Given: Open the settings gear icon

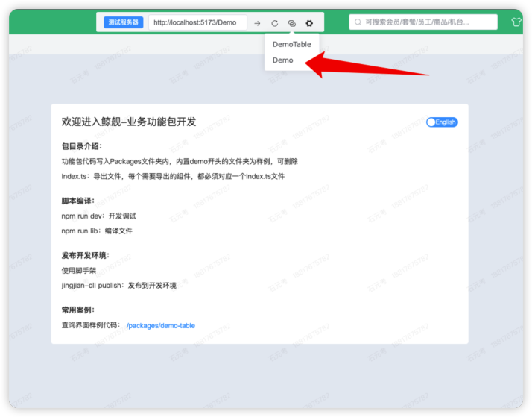Looking at the screenshot, I should pos(309,23).
